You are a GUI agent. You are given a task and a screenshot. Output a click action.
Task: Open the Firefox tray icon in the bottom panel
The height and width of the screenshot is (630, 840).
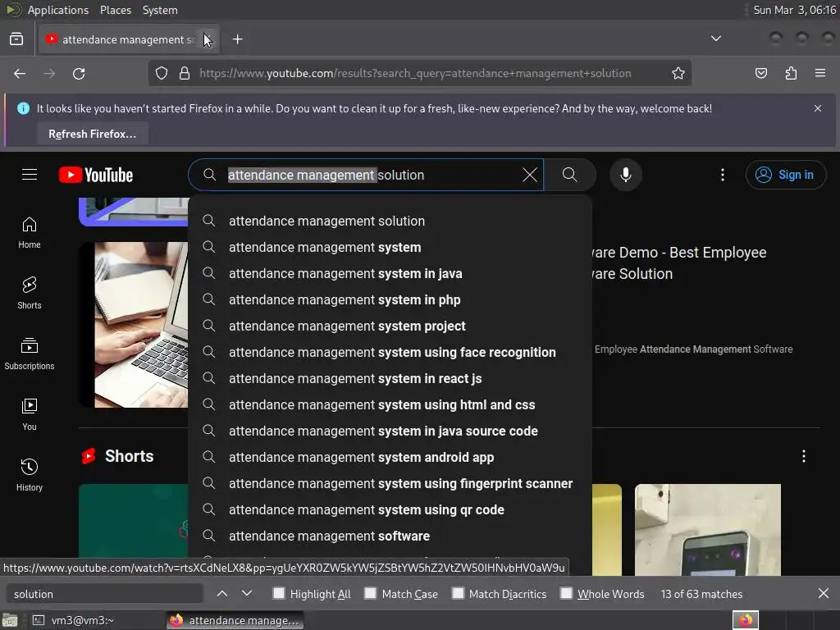[745, 620]
